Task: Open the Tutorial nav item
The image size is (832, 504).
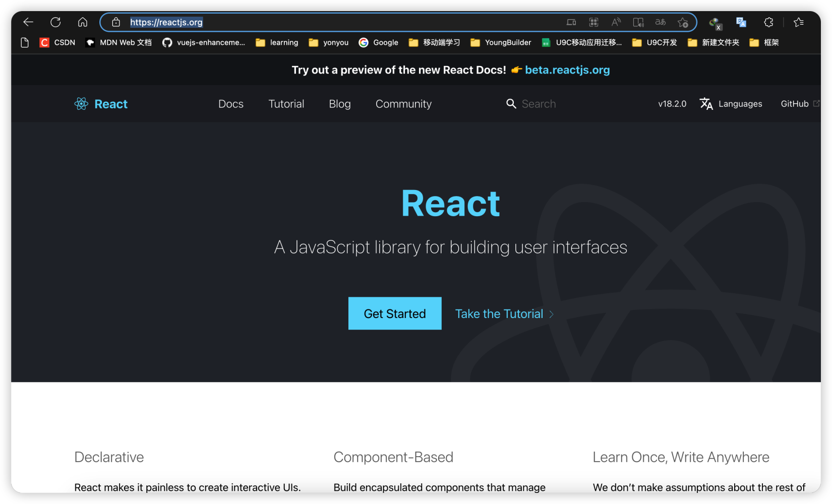Action: coord(286,104)
